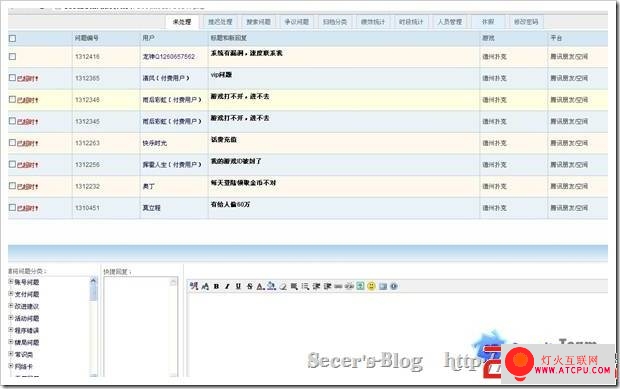Viewport: 620px width, 389px height.
Task: Insert a smiley emoticon into reply
Action: click(371, 286)
